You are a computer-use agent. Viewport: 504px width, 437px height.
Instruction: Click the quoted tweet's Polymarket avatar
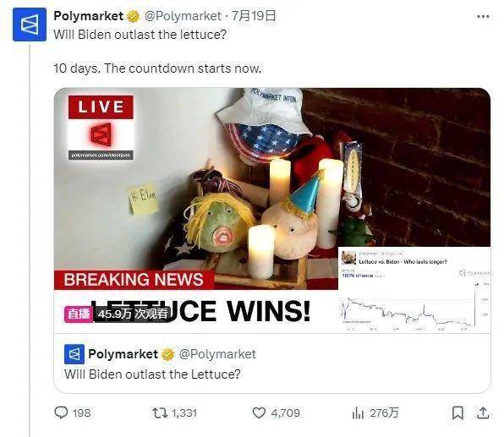click(74, 354)
